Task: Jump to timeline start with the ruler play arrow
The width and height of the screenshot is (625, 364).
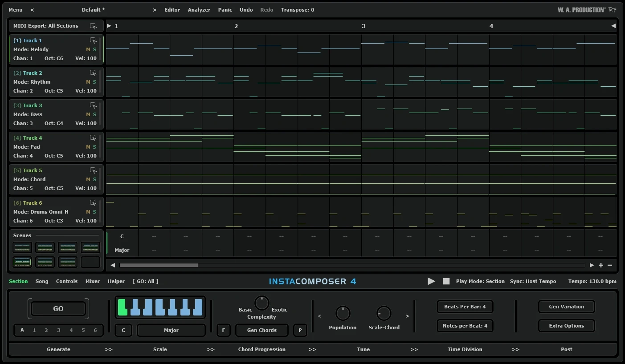Action: click(109, 26)
